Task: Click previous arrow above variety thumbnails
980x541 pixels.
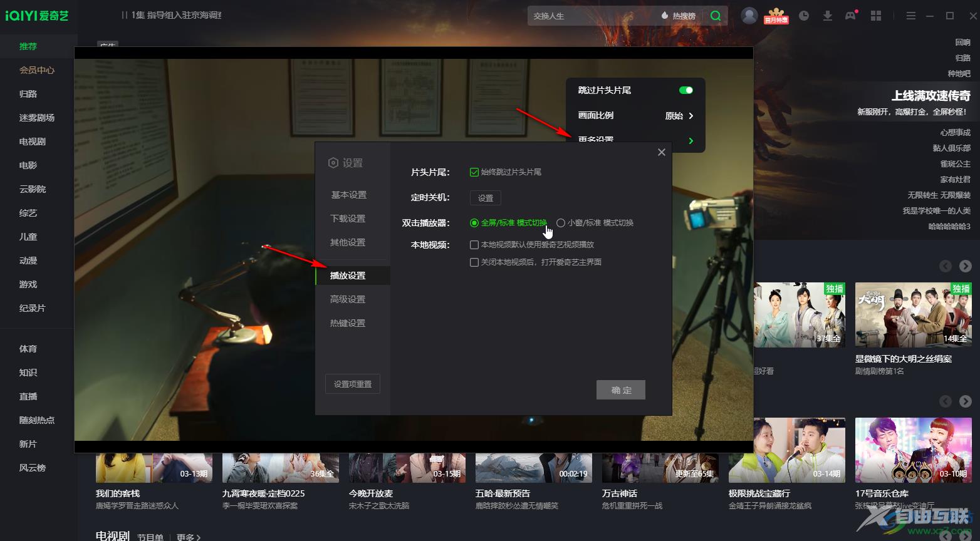Action: [946, 401]
